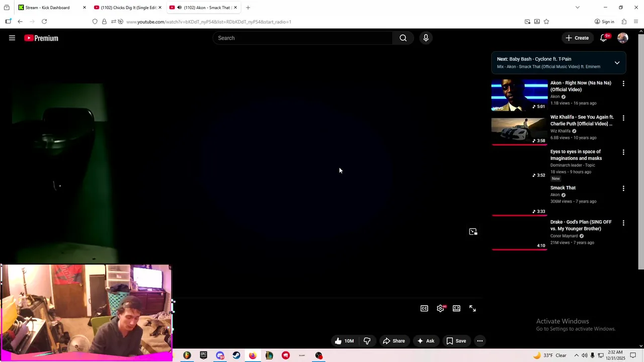The width and height of the screenshot is (644, 362).
Task: List all tabs dropdown arrow
Action: point(578,8)
